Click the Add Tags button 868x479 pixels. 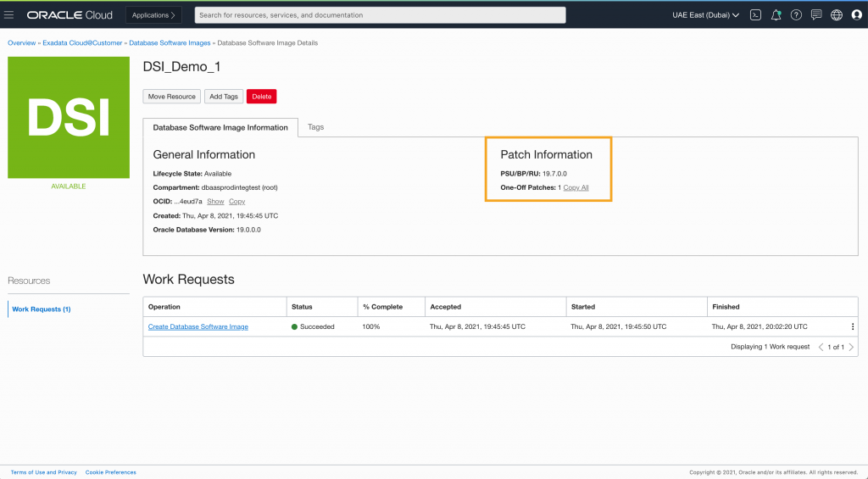[x=224, y=97]
